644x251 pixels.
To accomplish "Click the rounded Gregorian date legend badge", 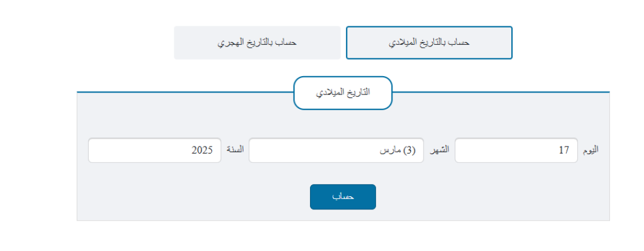I will click(343, 93).
